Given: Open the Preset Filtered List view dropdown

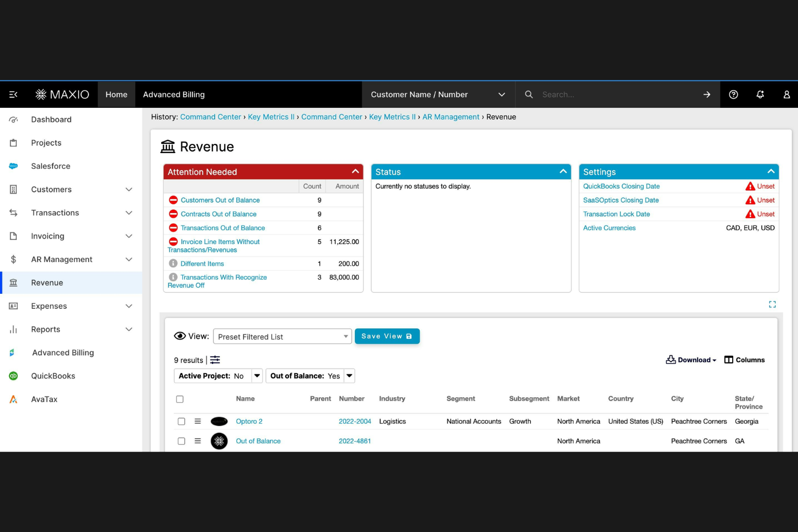Looking at the screenshot, I should coord(283,336).
